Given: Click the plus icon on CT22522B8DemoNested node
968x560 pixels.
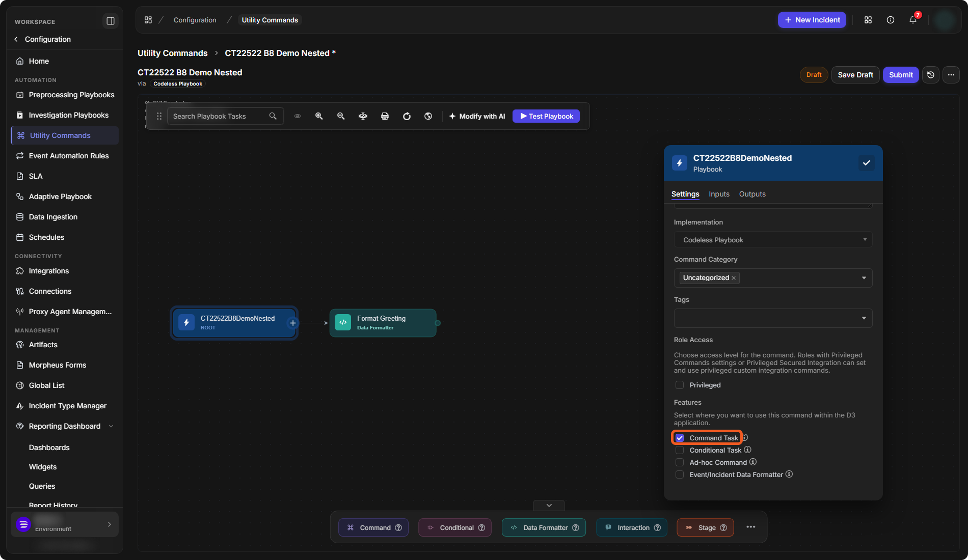Looking at the screenshot, I should point(293,323).
